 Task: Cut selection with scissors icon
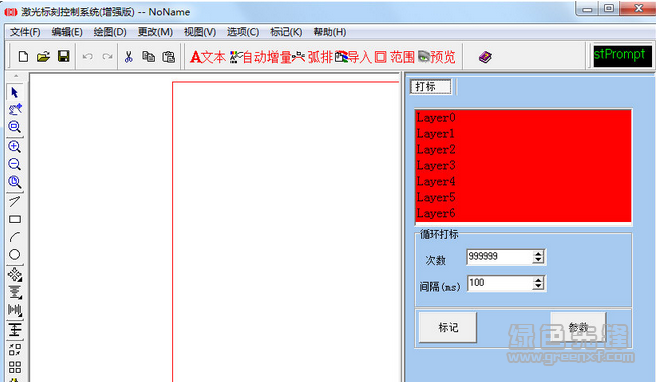coord(128,56)
